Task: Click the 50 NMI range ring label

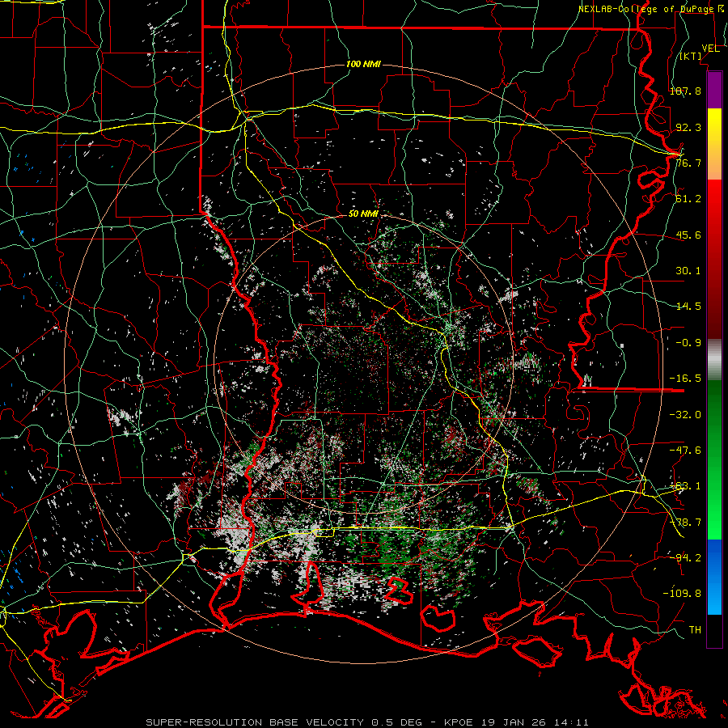Action: tap(363, 214)
